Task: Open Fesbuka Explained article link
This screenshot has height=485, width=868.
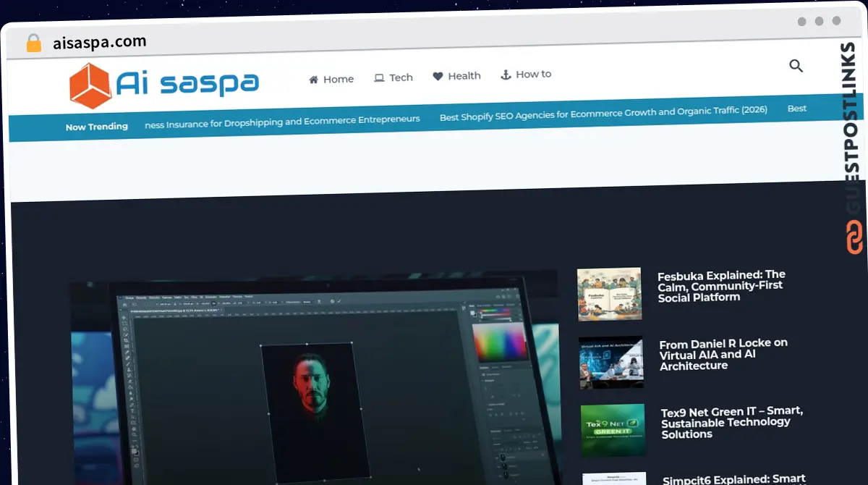Action: [x=721, y=286]
